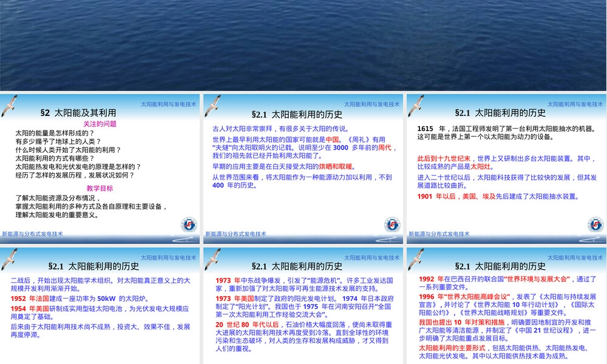
Task: Click the line '太阳能利用的方式有哪些？'
Action: pyautogui.click(x=55, y=158)
